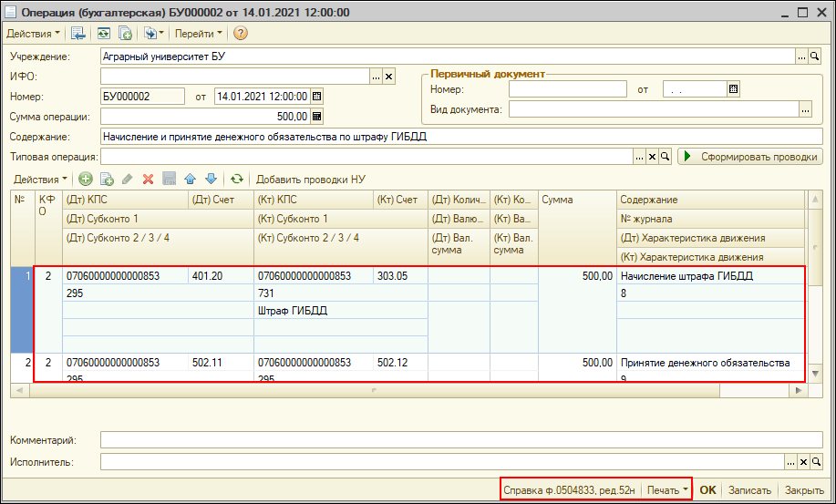Click the table's horizontal scrollbar
The width and height of the screenshot is (836, 504).
pyautogui.click(x=374, y=390)
